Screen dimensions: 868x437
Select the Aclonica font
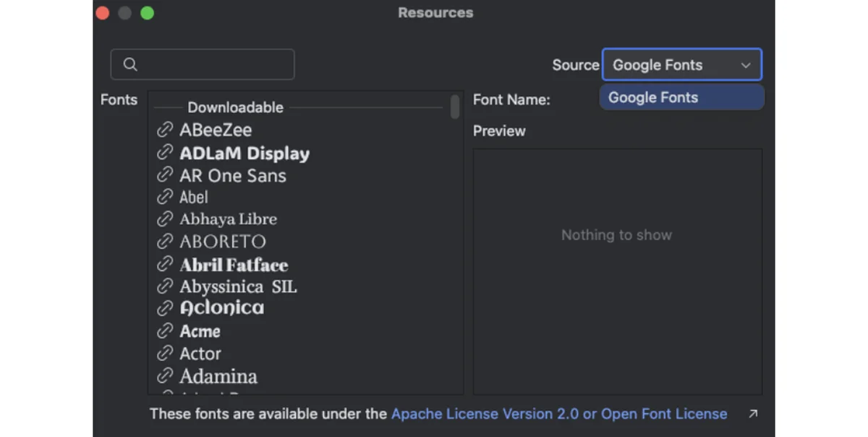point(221,308)
